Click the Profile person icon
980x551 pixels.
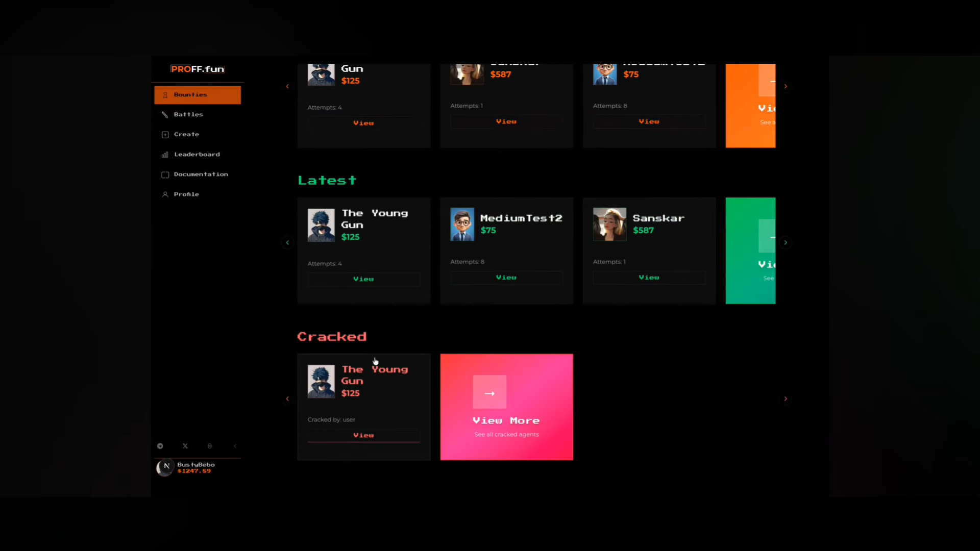click(165, 194)
